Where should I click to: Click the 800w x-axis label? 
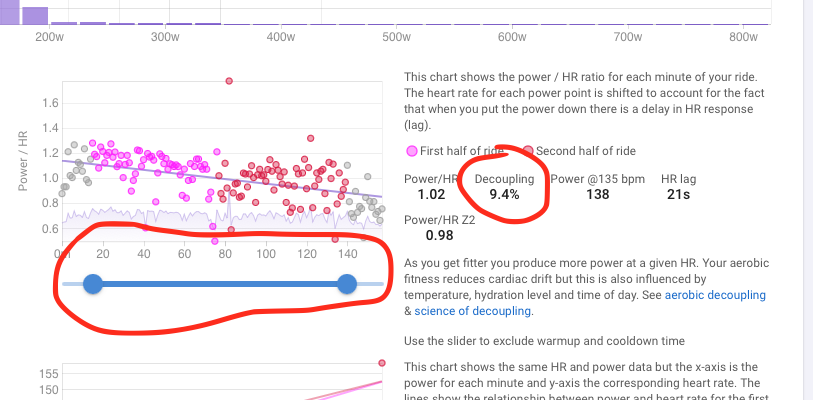pyautogui.click(x=742, y=37)
